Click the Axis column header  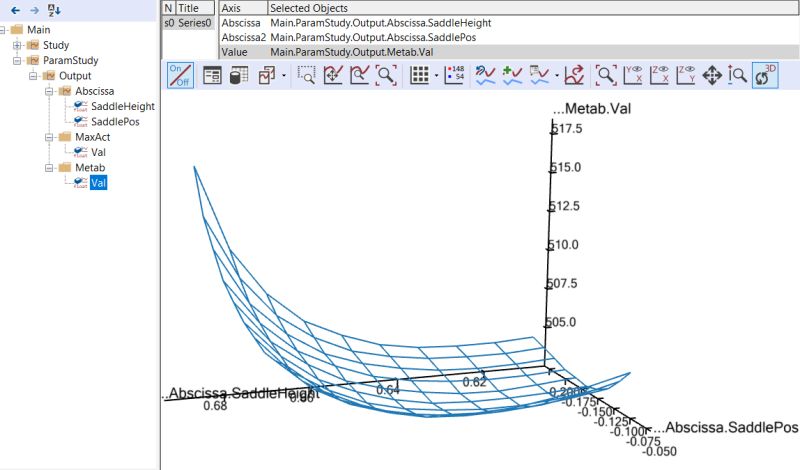(243, 8)
